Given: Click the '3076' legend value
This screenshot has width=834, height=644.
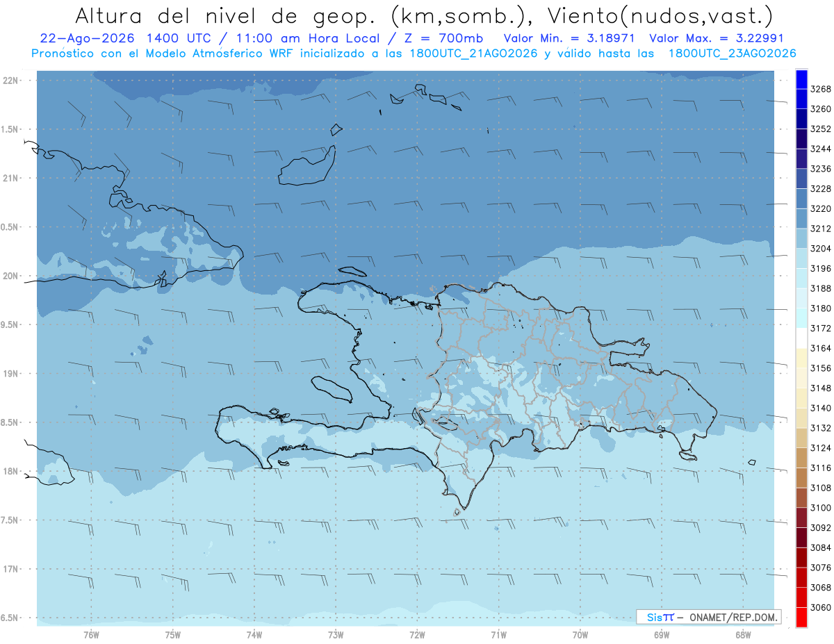Looking at the screenshot, I should click(x=821, y=568).
